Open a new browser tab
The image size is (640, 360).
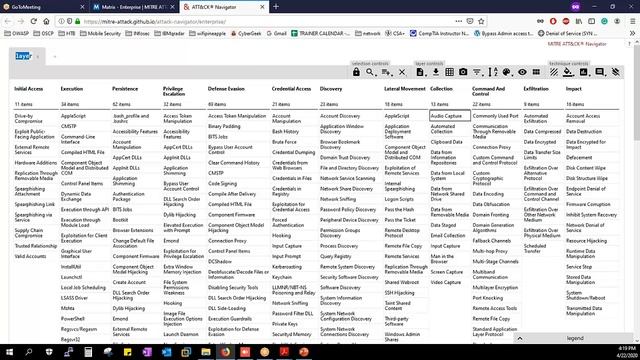(x=276, y=7)
